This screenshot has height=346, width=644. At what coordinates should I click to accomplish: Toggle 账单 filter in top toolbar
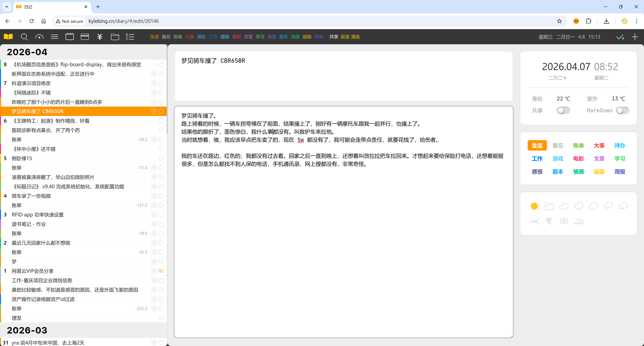pos(178,37)
